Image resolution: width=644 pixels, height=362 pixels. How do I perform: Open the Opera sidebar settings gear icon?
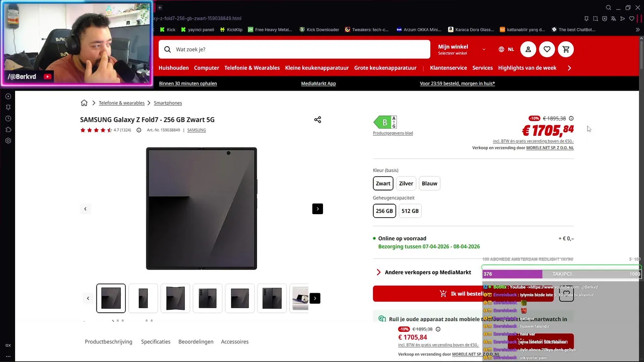tap(8, 141)
